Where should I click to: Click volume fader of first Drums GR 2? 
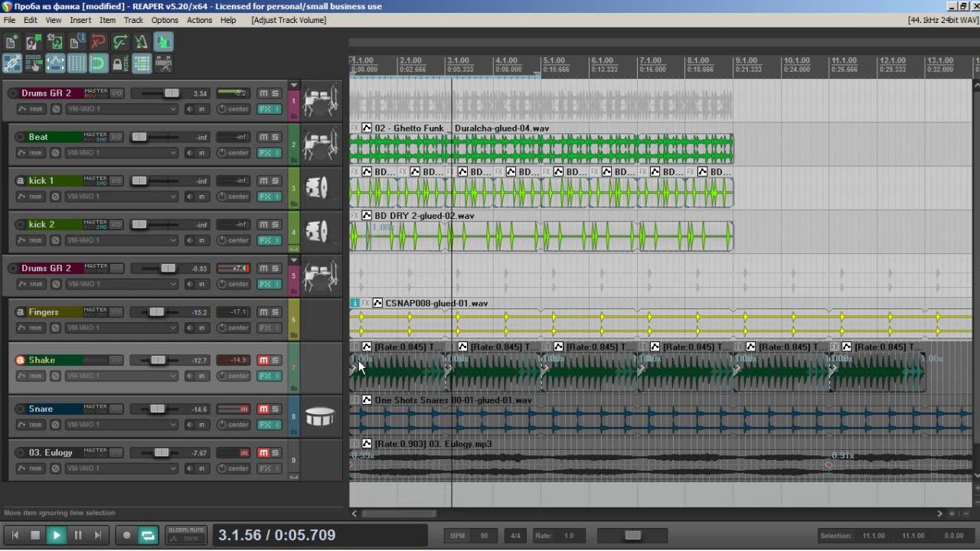171,93
